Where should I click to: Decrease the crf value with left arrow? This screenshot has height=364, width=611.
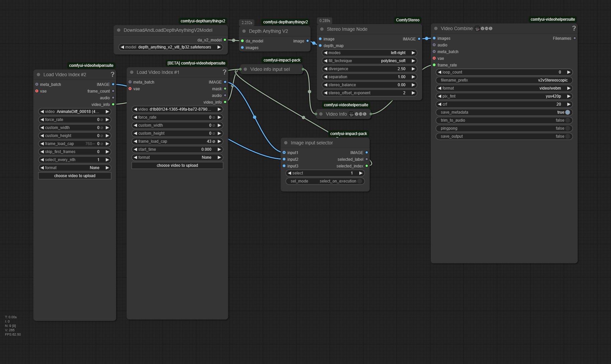tap(440, 104)
